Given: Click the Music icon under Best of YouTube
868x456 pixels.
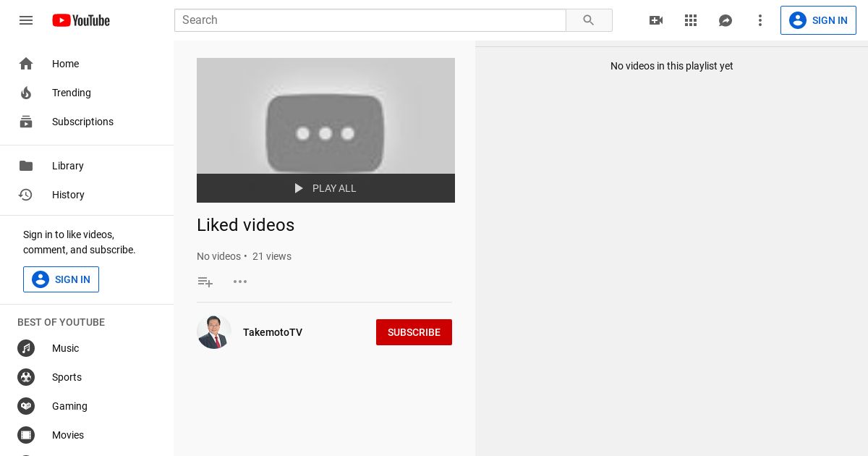Looking at the screenshot, I should coord(26,348).
